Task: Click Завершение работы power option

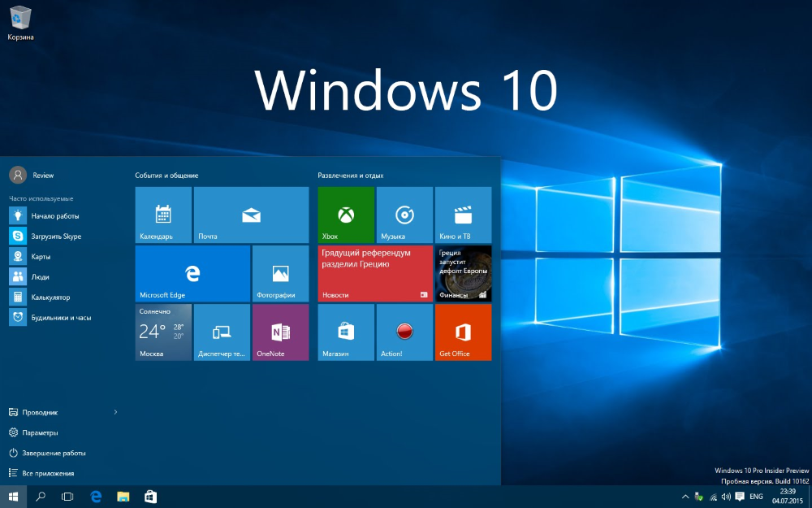Action: point(53,453)
